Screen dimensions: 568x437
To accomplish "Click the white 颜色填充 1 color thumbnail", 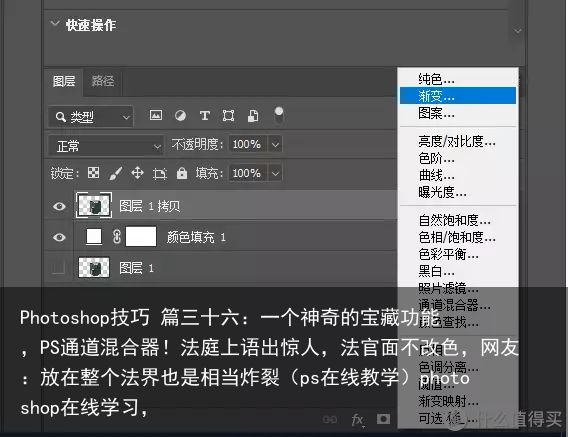I will point(94,237).
